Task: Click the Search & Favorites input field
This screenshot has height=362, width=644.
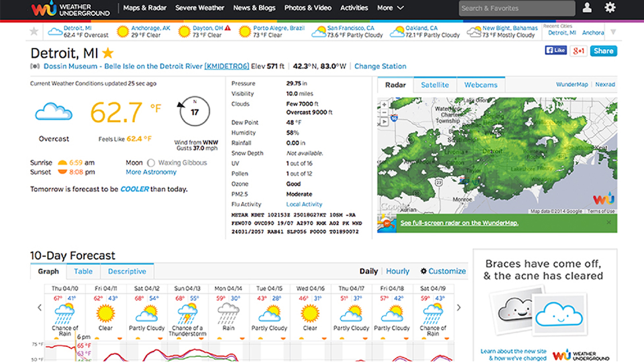Action: point(517,8)
